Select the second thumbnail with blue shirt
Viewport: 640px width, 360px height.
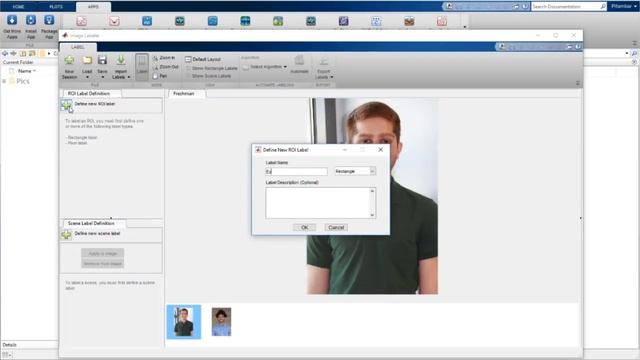click(x=221, y=322)
